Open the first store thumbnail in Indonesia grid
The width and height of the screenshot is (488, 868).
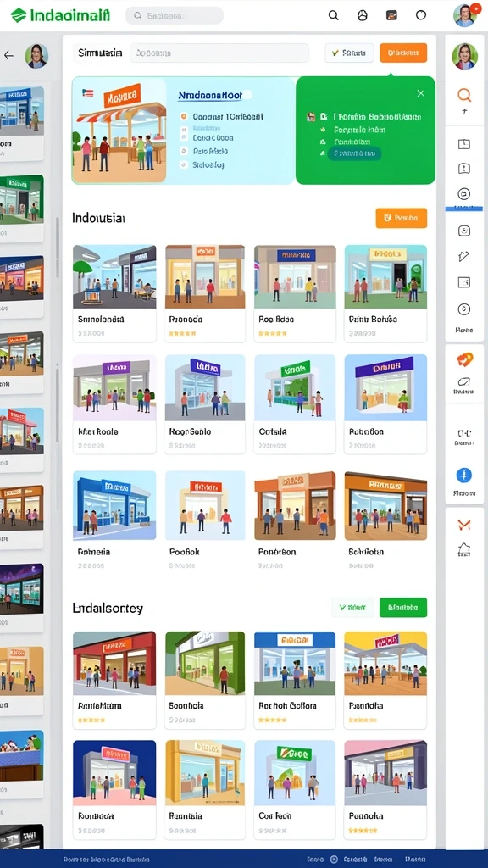coord(114,277)
